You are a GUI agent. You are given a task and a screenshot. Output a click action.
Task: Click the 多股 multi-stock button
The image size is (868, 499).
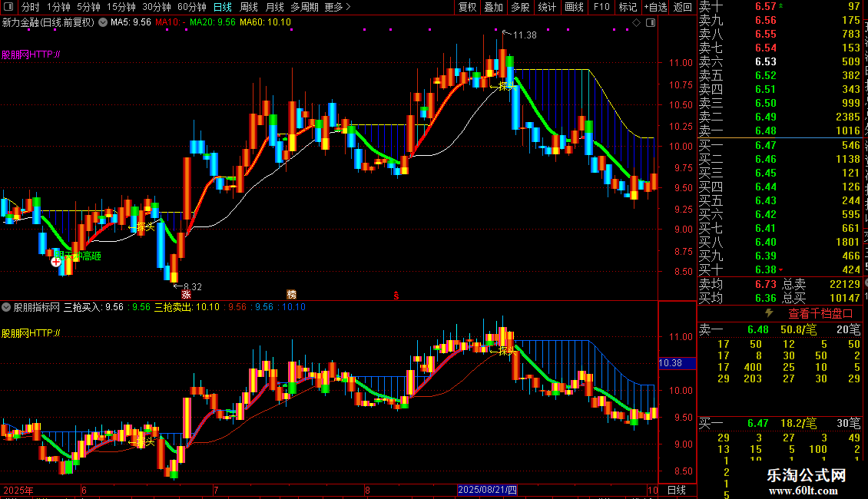[x=520, y=7]
